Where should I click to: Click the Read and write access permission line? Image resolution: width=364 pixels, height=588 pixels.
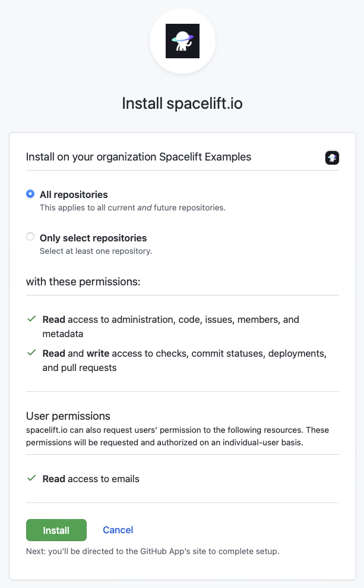tap(184, 360)
